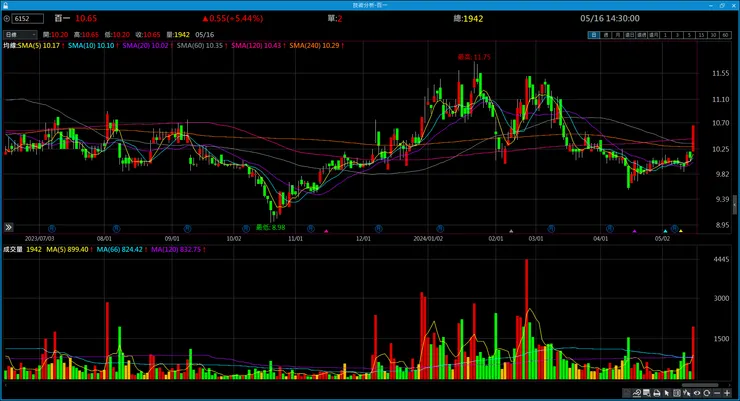Screen dimensions: 740x401
Task: Switch to the 3-minute chart button
Action: tap(678, 35)
